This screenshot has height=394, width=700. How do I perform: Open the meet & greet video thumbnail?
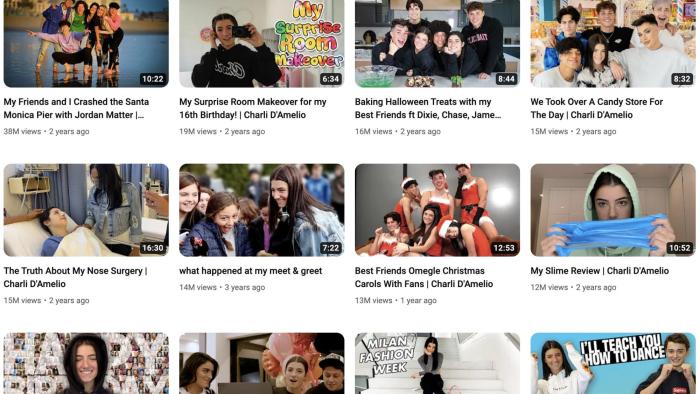262,210
